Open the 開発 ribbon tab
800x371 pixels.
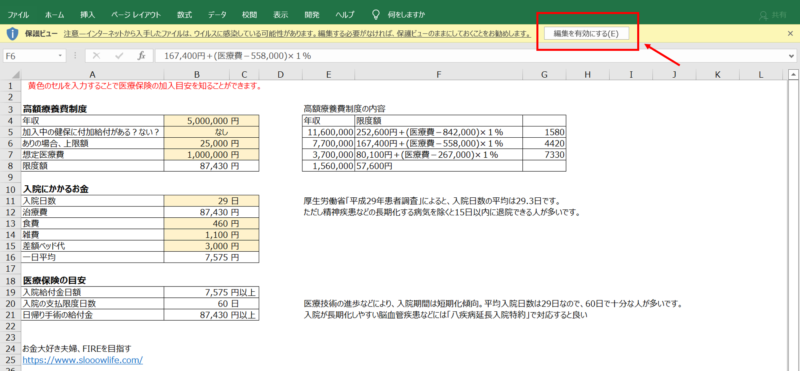pos(312,15)
